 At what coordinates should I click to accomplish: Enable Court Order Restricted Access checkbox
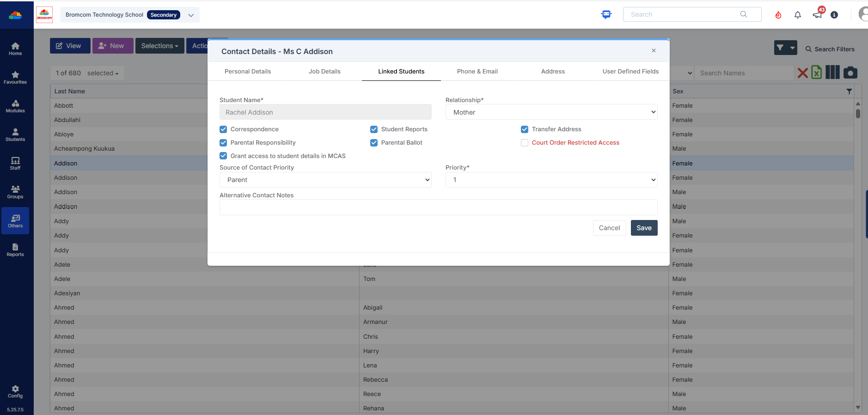coord(525,143)
